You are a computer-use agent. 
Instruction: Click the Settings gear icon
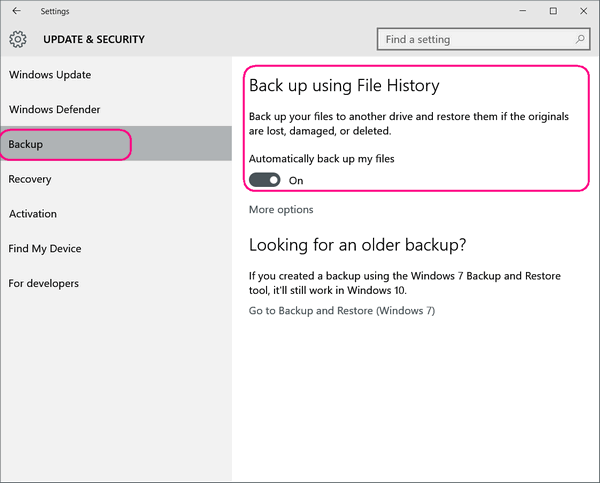coord(18,39)
